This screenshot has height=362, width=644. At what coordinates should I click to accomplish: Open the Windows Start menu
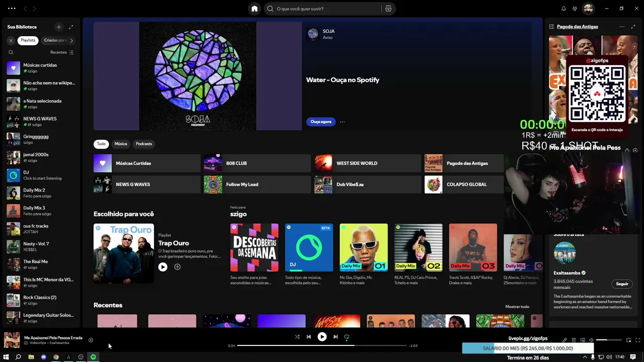pyautogui.click(x=6, y=357)
